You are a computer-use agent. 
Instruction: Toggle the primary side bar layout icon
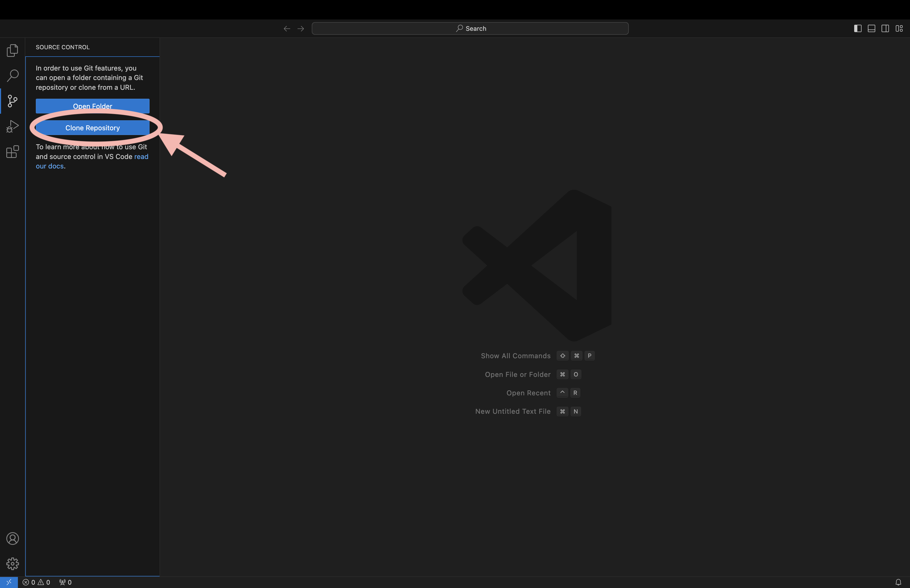click(x=857, y=29)
